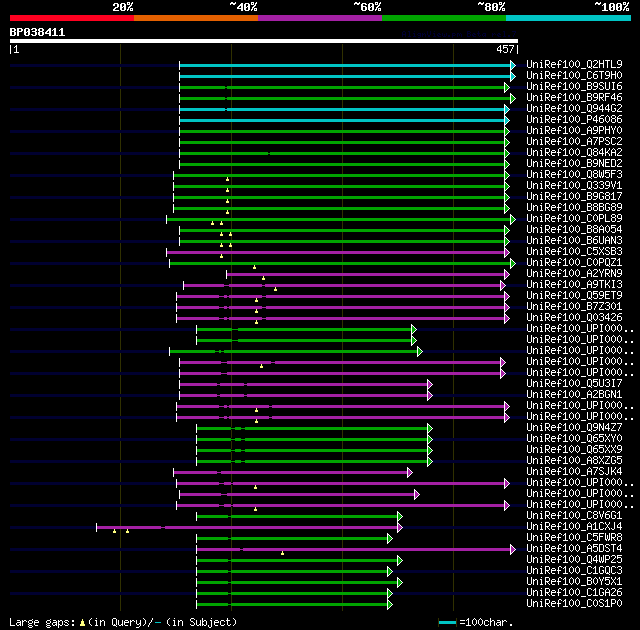This screenshot has width=640, height=630.
Task: Select the UniRef100_Q59ET9 label
Action: click(x=574, y=296)
